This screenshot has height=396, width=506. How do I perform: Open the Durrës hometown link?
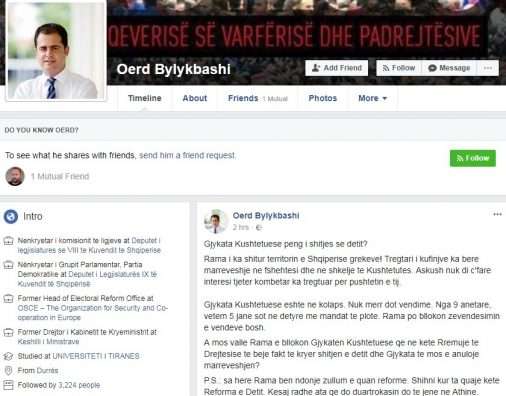coord(47,370)
